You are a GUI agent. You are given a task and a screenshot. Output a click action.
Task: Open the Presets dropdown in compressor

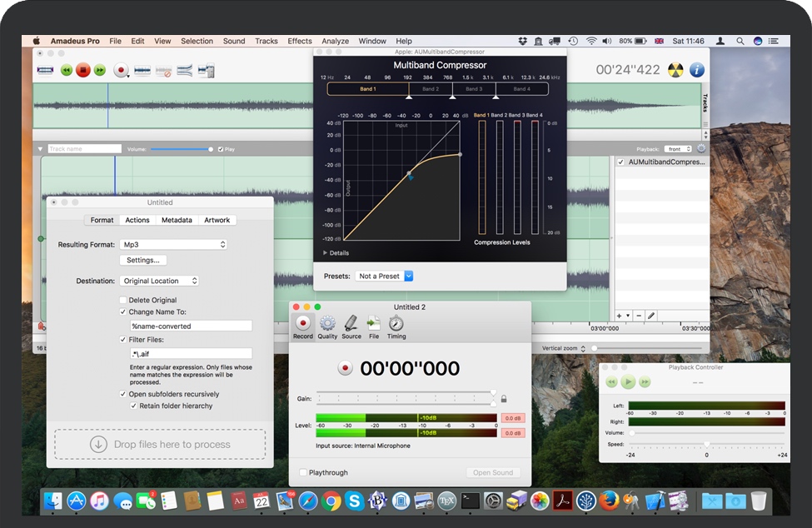point(385,276)
